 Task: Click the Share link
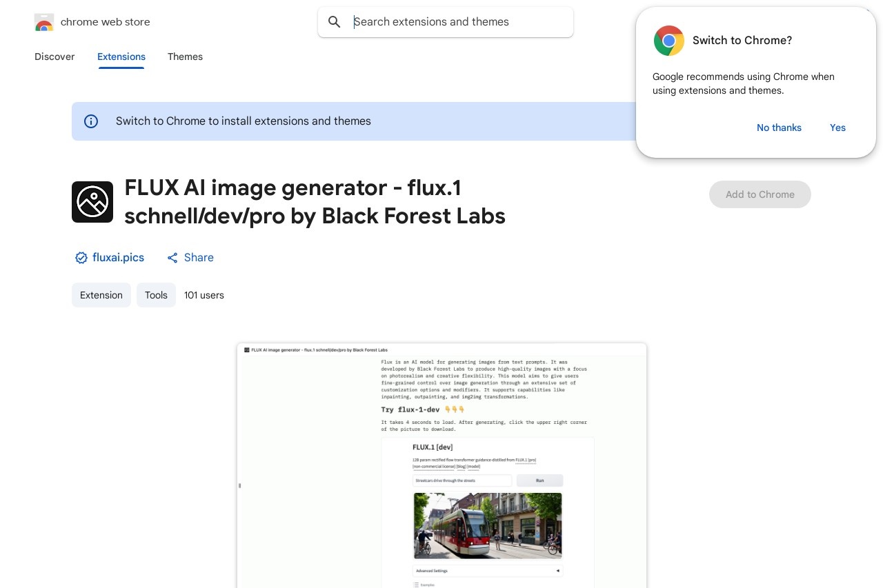click(x=199, y=258)
